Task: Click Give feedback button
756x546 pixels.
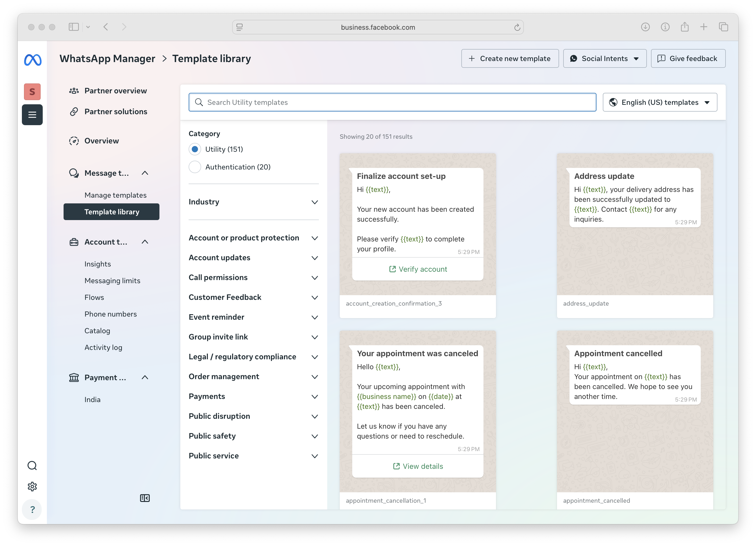Action: click(x=688, y=59)
